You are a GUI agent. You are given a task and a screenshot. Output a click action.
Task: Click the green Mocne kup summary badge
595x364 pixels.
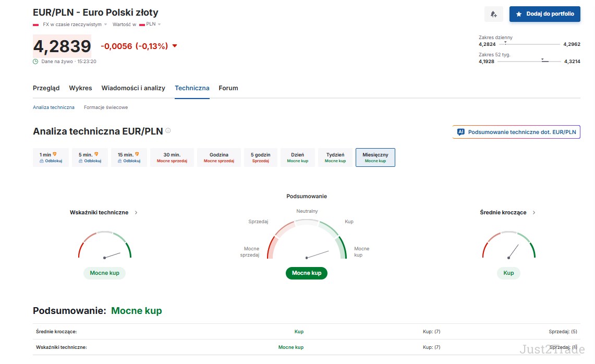307,273
